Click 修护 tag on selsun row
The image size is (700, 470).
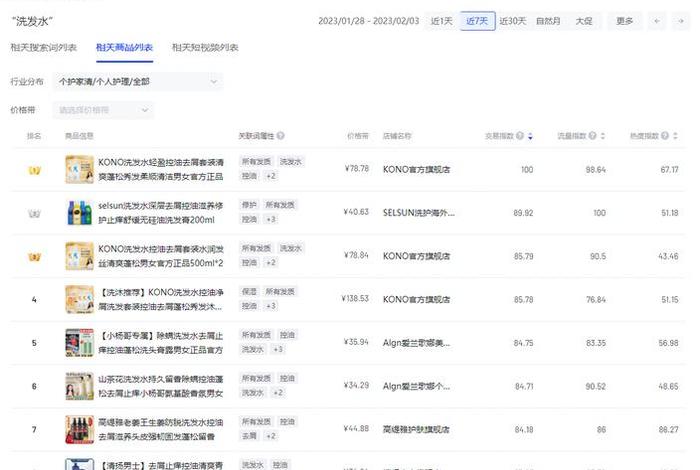coord(250,205)
